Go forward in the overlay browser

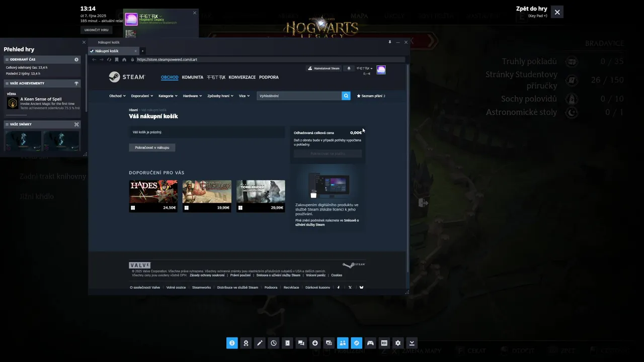tap(101, 59)
